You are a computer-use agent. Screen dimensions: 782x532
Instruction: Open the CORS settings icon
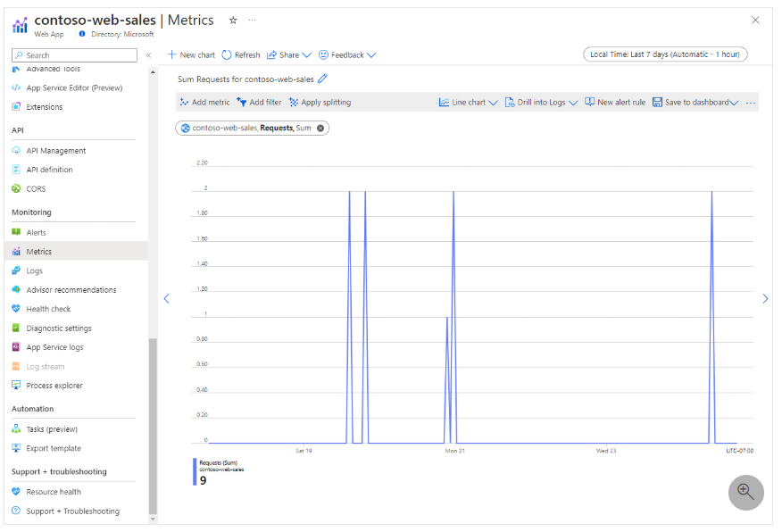pyautogui.click(x=18, y=188)
